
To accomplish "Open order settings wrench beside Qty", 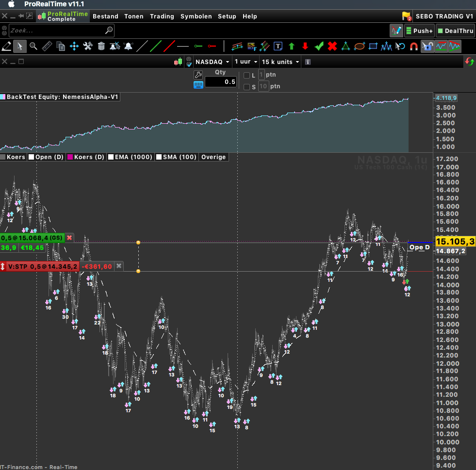I will 198,75.
